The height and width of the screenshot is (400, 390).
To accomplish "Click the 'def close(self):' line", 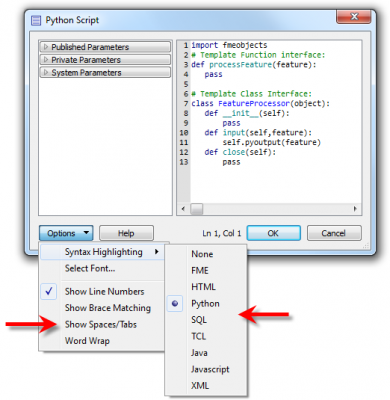I will tap(240, 152).
